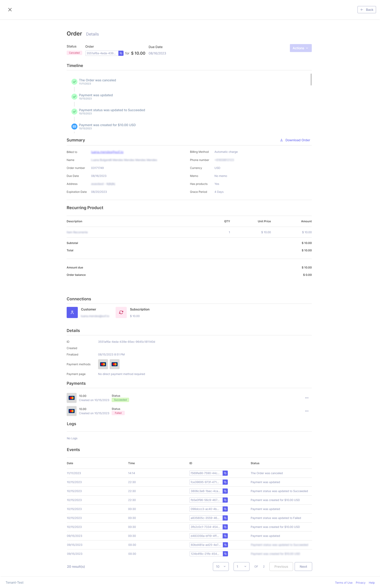Copy event ID fce39695-973f-471...
The image size is (380, 588).
(x=225, y=482)
